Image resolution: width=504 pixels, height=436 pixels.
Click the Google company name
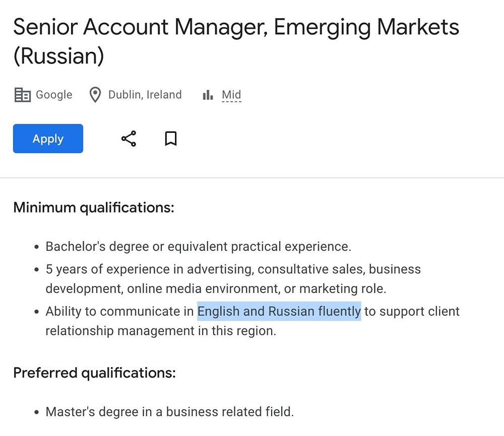click(54, 95)
